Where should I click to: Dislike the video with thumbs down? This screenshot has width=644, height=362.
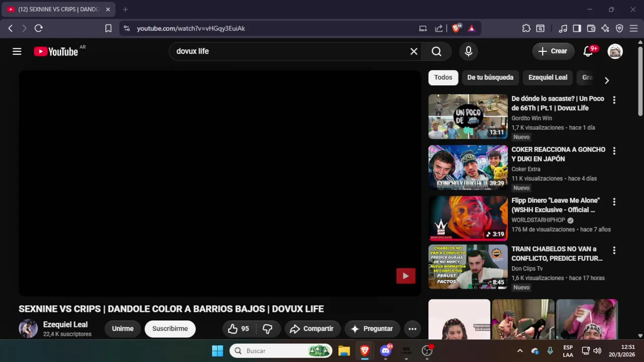268,329
